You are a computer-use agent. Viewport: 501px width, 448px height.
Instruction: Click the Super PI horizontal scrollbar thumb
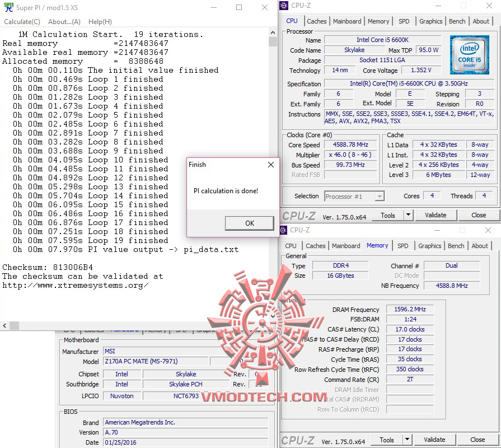point(14,326)
